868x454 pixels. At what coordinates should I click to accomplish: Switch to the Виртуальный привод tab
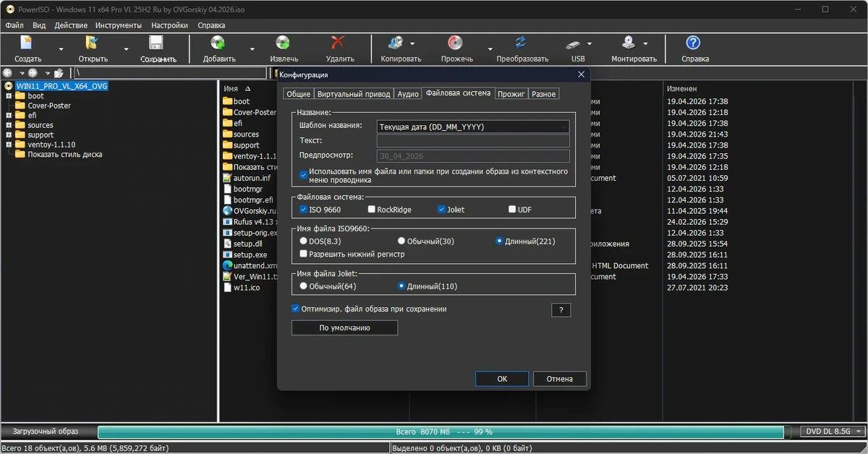pyautogui.click(x=354, y=94)
